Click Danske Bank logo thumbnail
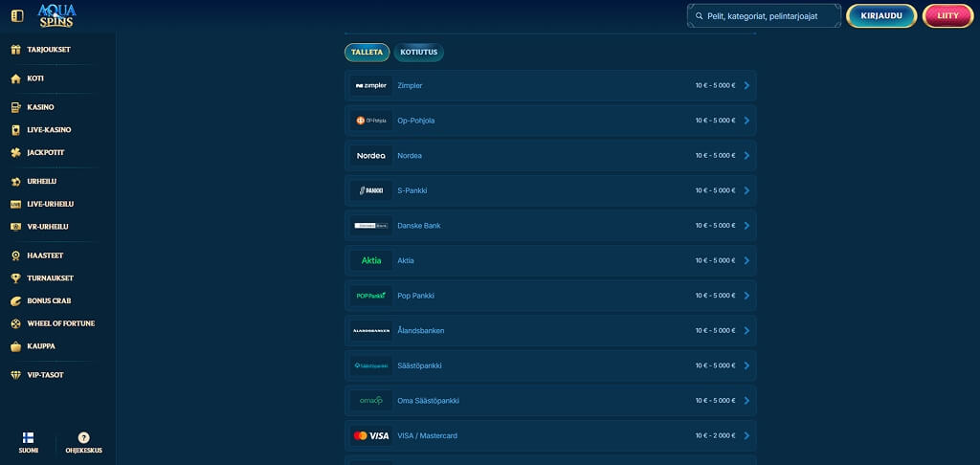The width and height of the screenshot is (980, 465). point(371,226)
